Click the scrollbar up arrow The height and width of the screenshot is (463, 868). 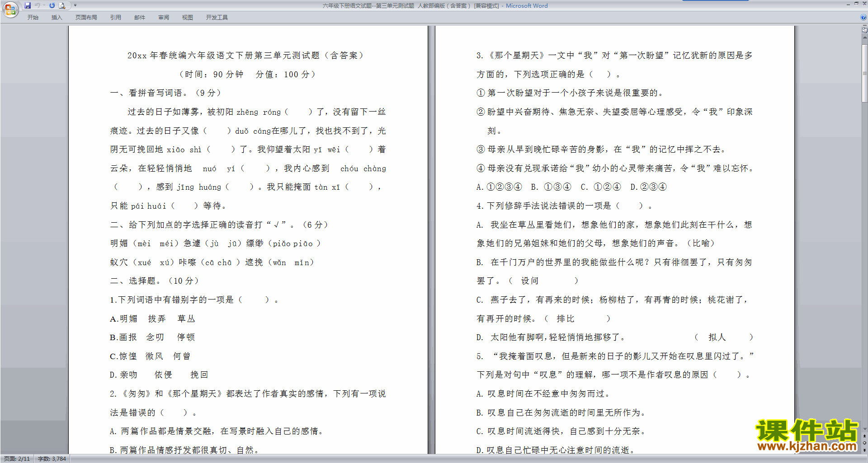(x=864, y=37)
